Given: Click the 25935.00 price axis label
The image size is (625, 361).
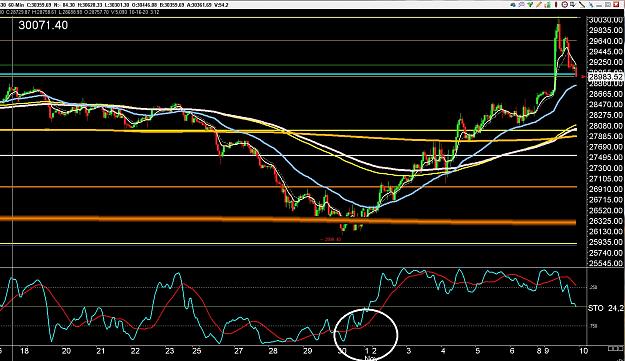Looking at the screenshot, I should 605,242.
